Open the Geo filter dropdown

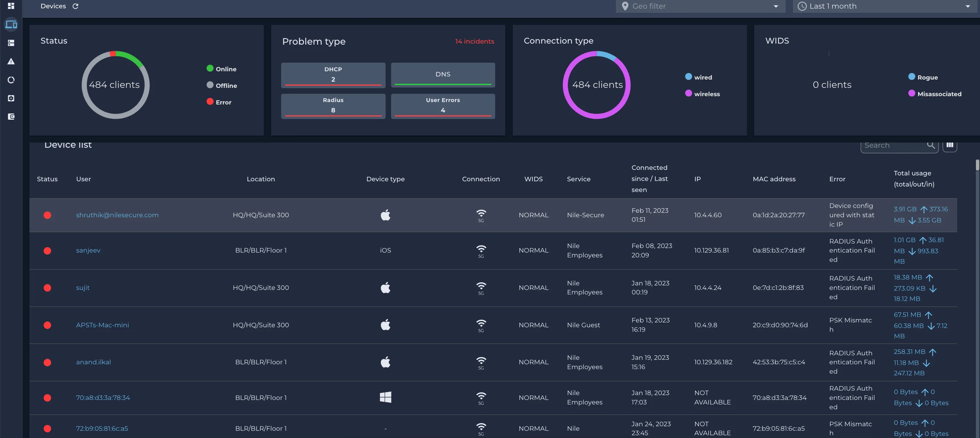[x=700, y=6]
